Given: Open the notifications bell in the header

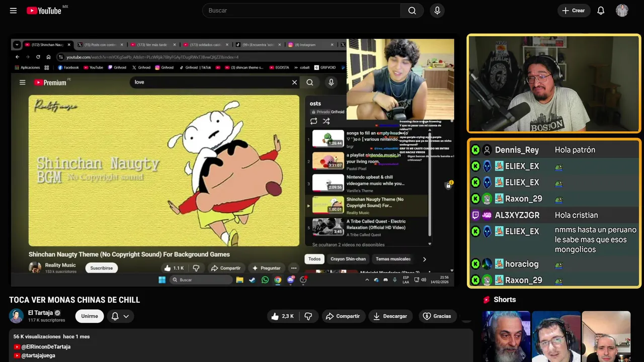Looking at the screenshot, I should tap(601, 11).
